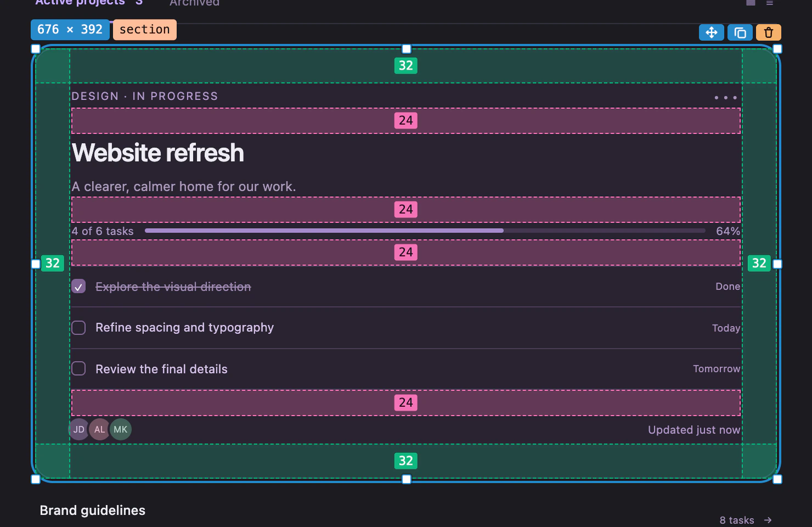This screenshot has height=527, width=812.
Task: Click the "Today" due label
Action: [726, 328]
